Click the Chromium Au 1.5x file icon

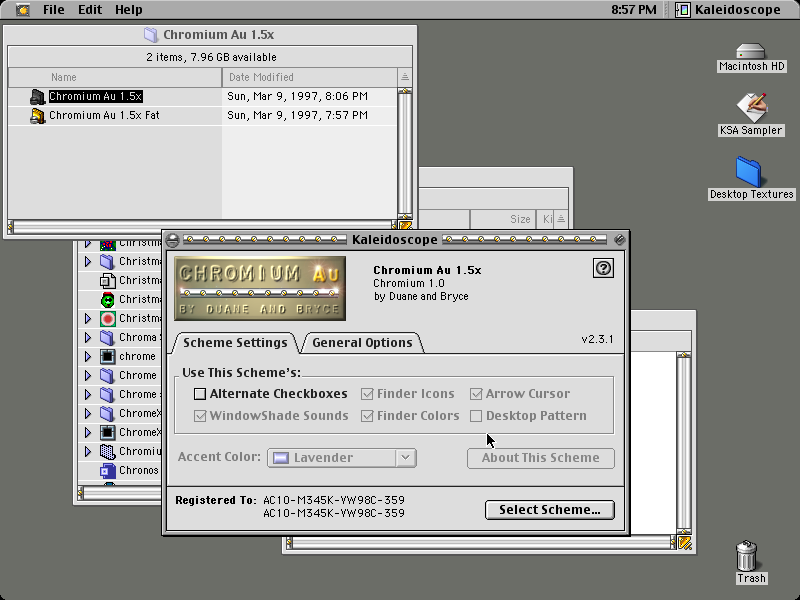coord(37,96)
